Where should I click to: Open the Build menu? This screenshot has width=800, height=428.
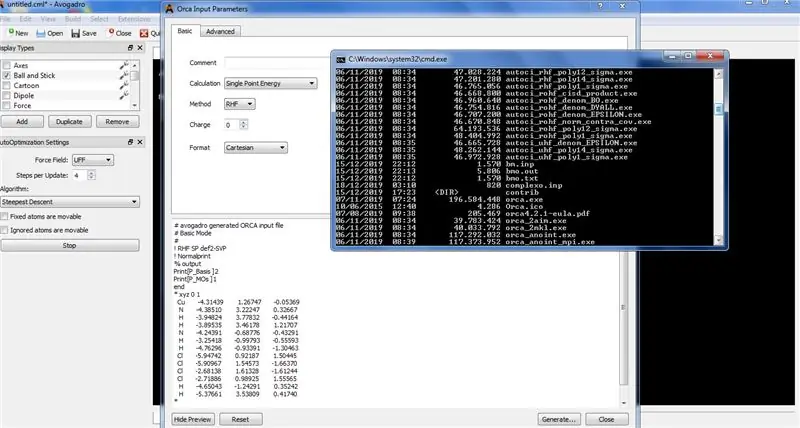click(x=72, y=19)
